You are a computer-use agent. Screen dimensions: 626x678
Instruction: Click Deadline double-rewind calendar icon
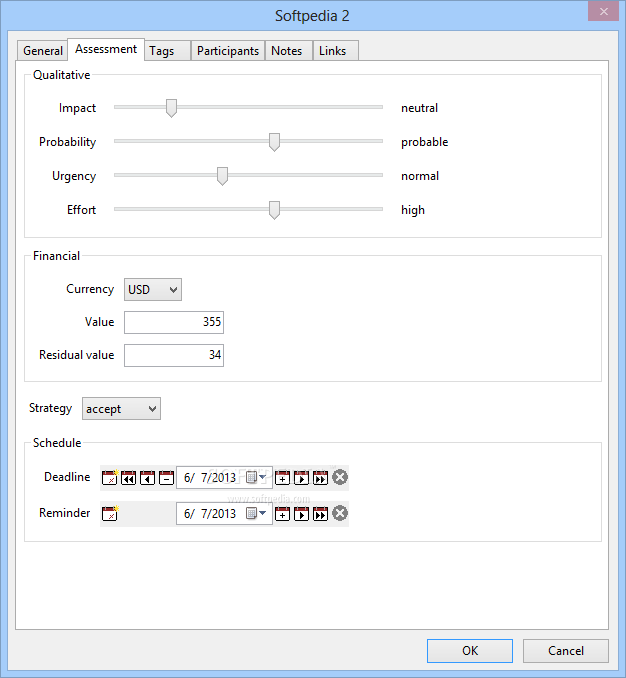pyautogui.click(x=128, y=478)
